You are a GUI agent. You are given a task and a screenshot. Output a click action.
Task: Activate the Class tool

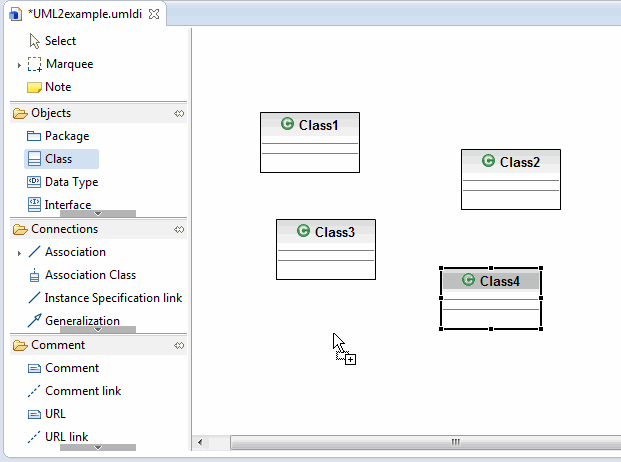(x=58, y=159)
